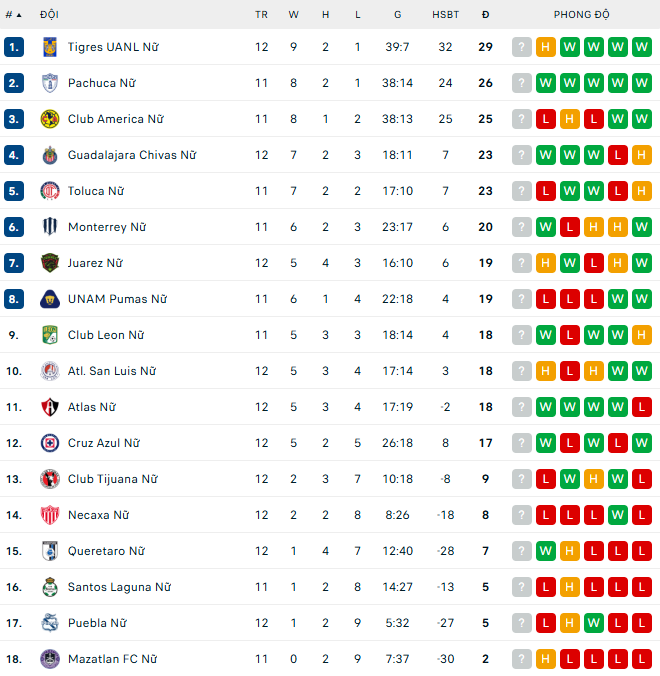Click Tigres UANL's orange H form badge
This screenshot has width=660, height=676.
coord(546,47)
